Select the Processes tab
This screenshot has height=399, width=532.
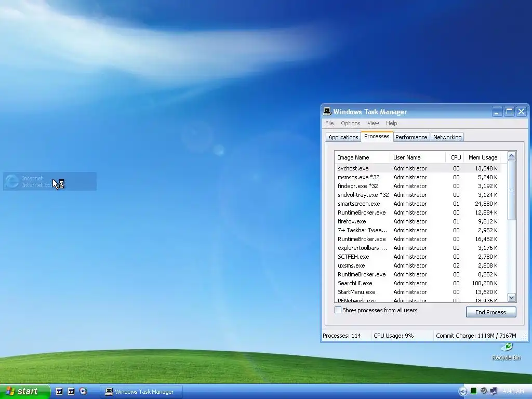coord(377,137)
